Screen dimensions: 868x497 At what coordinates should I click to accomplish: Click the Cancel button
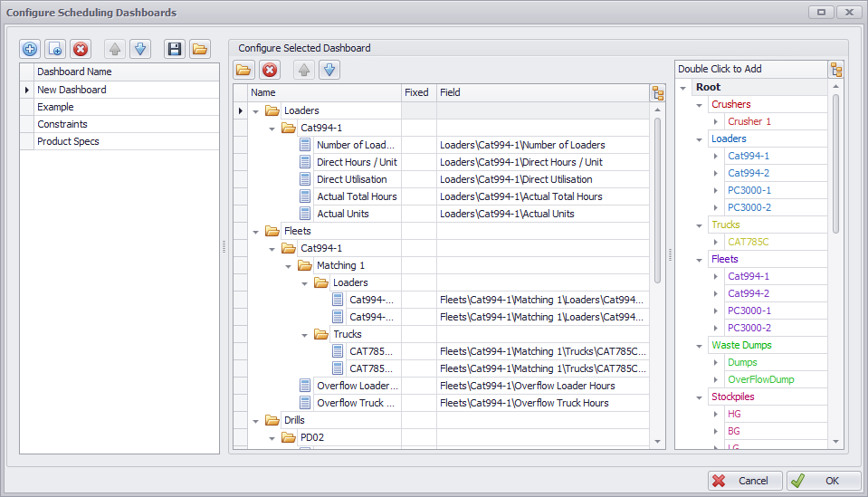pos(745,481)
